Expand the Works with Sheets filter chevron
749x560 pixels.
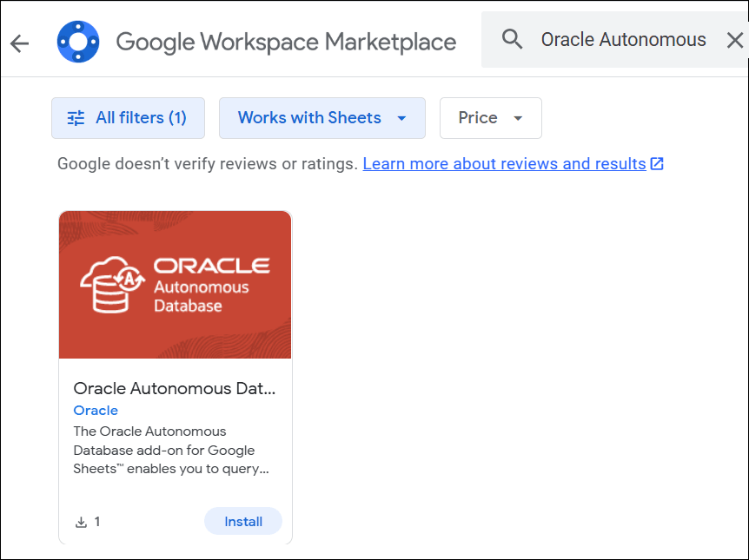pyautogui.click(x=401, y=118)
